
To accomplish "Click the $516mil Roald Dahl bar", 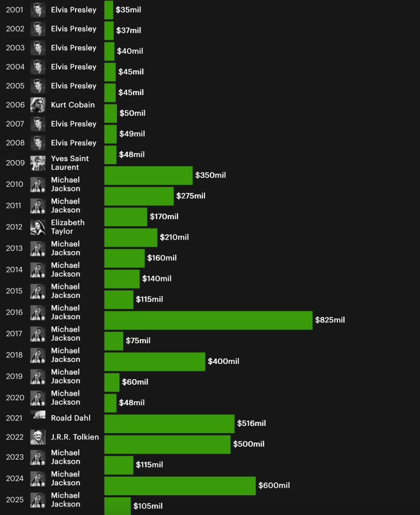I will [x=169, y=424].
